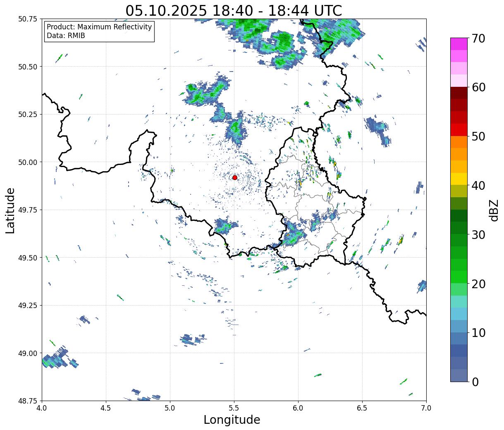Click the latitude tick label 49.75
The image size is (504, 430).
click(28, 210)
